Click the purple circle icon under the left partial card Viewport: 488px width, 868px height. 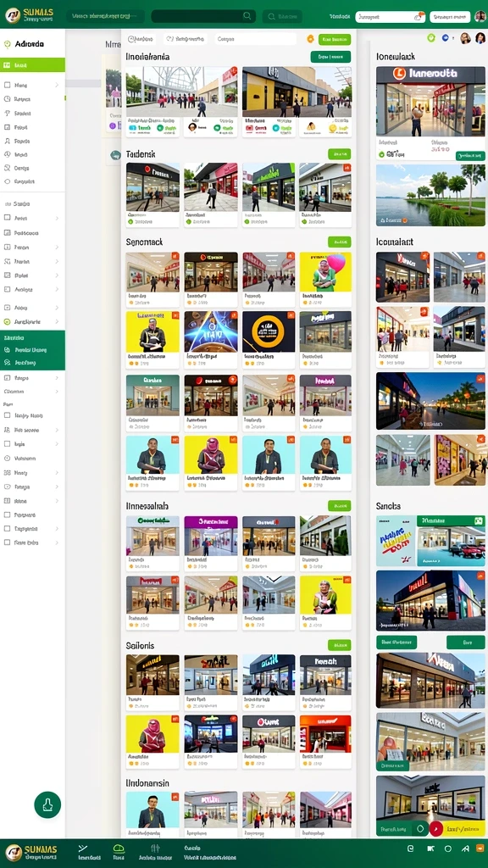tap(113, 125)
